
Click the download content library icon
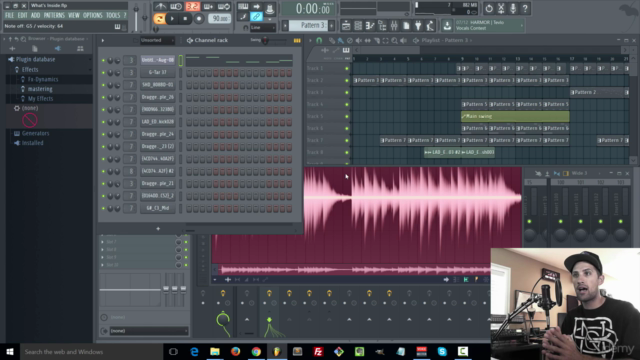click(x=447, y=26)
